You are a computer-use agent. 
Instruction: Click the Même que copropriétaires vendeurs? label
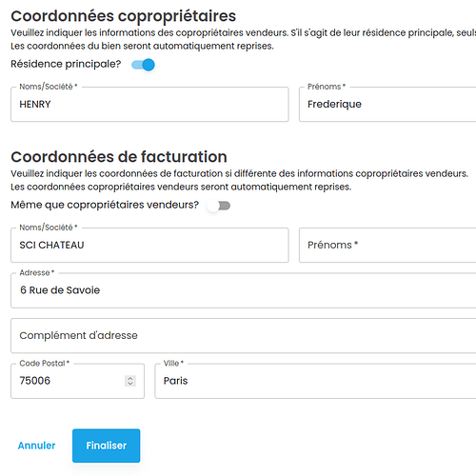(x=105, y=205)
